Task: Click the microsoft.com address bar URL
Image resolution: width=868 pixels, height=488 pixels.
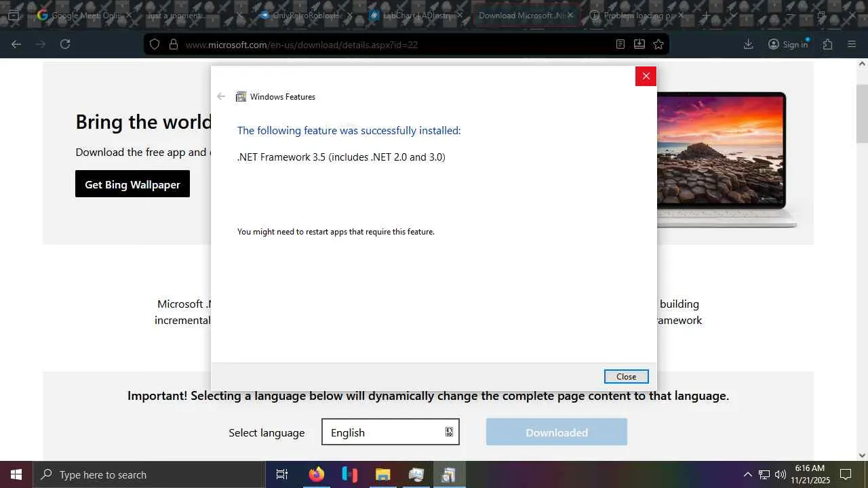Action: (x=302, y=45)
